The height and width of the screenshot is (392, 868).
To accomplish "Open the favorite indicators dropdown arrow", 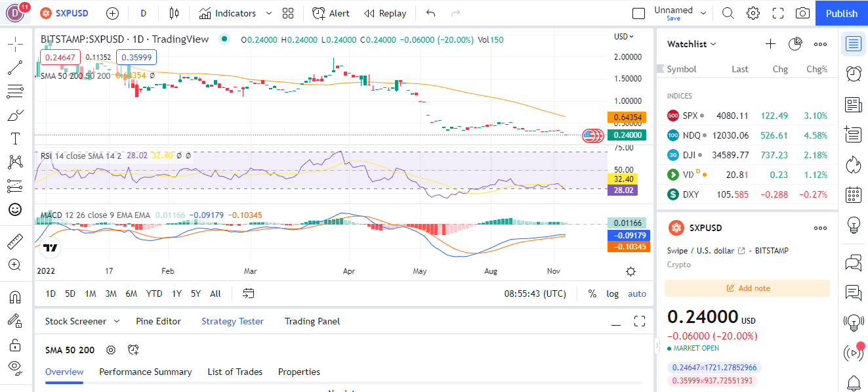I will coord(269,13).
